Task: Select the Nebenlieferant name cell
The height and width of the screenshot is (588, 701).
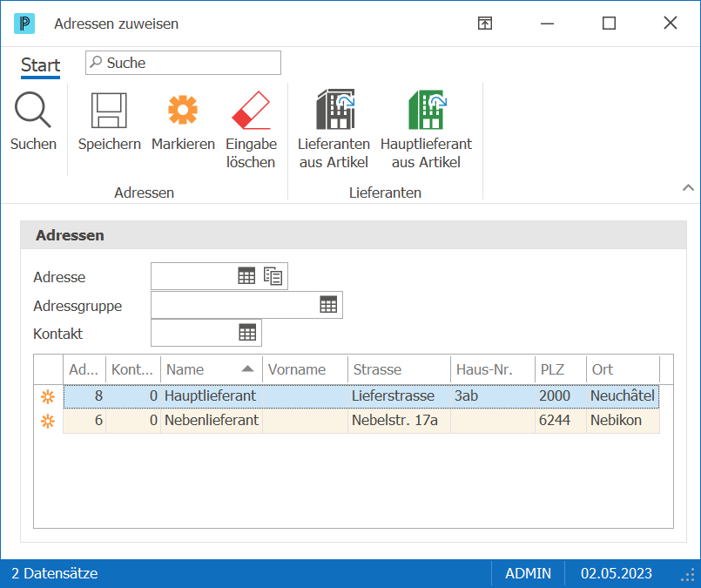Action: point(212,421)
